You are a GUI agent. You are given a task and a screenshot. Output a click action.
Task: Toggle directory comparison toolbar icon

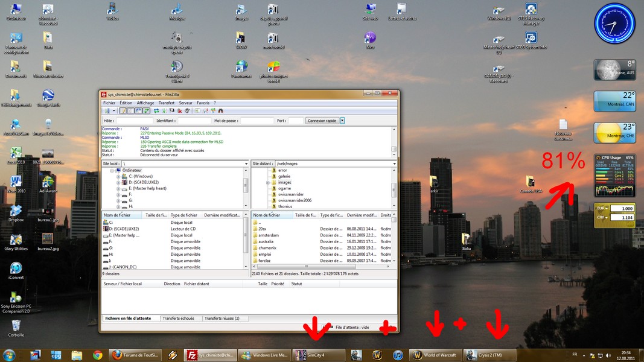(x=205, y=111)
